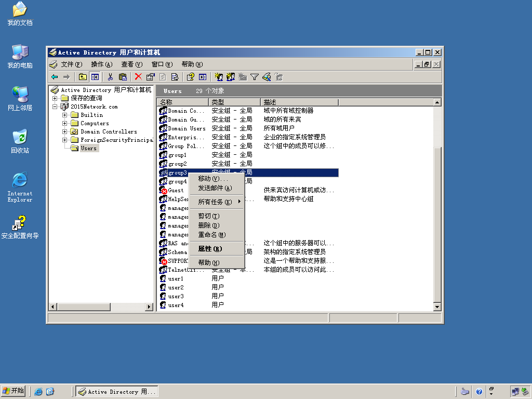Open Properties via toolbar icon

(150, 77)
